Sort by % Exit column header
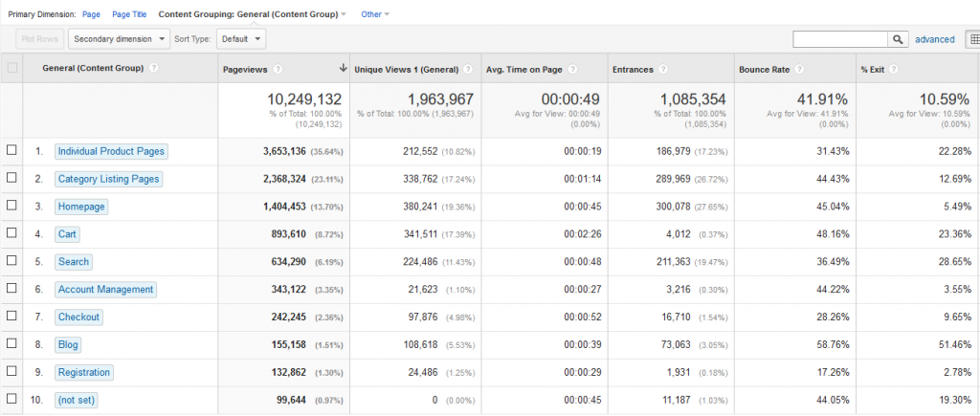The width and height of the screenshot is (980, 416). pos(873,70)
